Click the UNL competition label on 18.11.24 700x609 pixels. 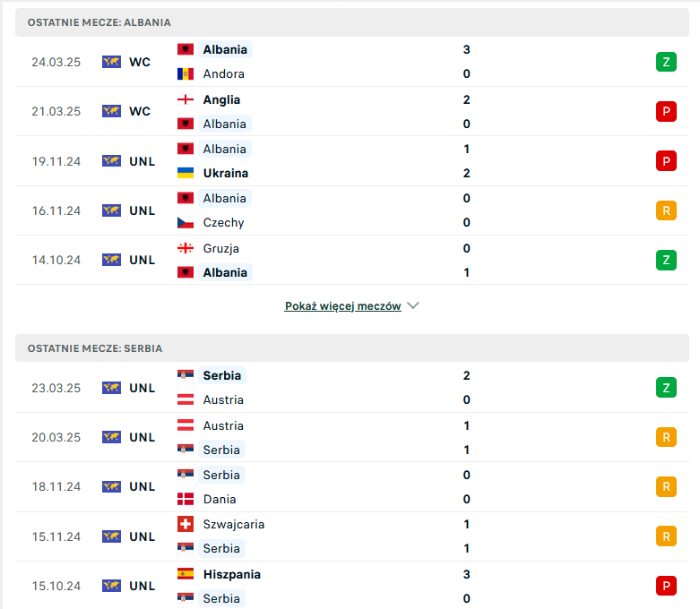tap(142, 487)
